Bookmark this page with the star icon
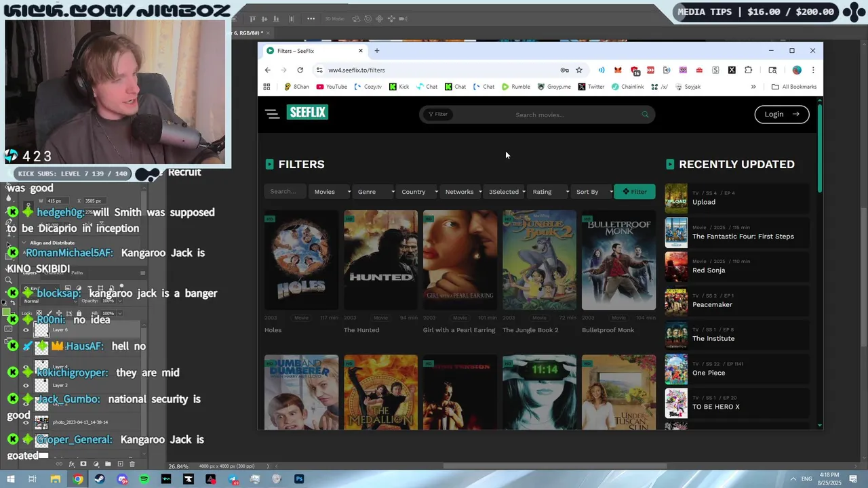 579,70
